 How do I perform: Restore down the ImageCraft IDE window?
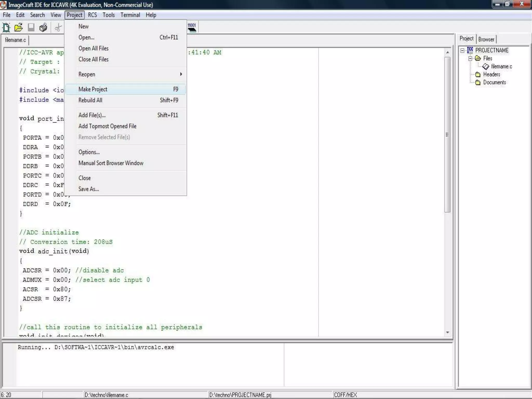point(507,4)
